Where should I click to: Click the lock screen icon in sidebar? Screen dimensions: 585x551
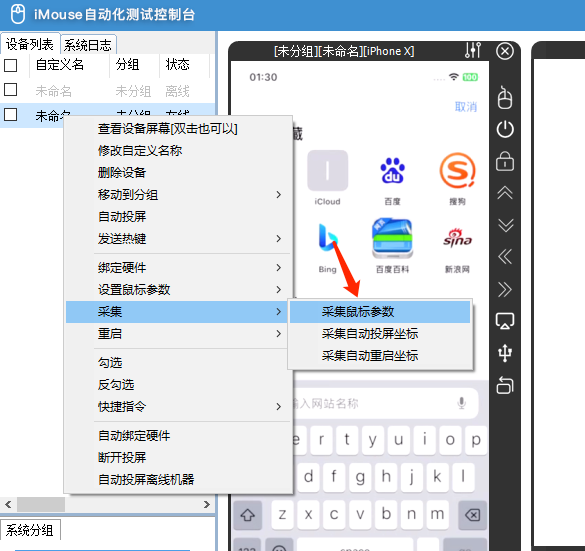click(505, 161)
